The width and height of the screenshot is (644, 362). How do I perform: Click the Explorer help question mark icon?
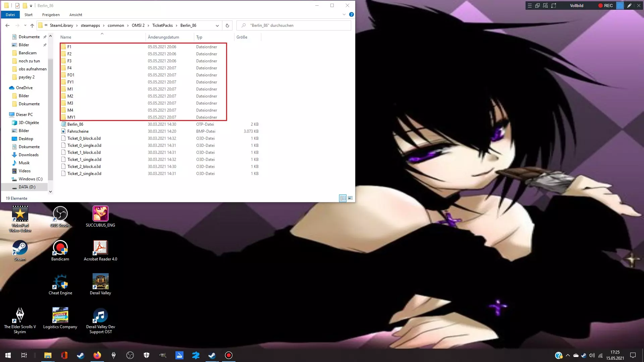click(351, 14)
